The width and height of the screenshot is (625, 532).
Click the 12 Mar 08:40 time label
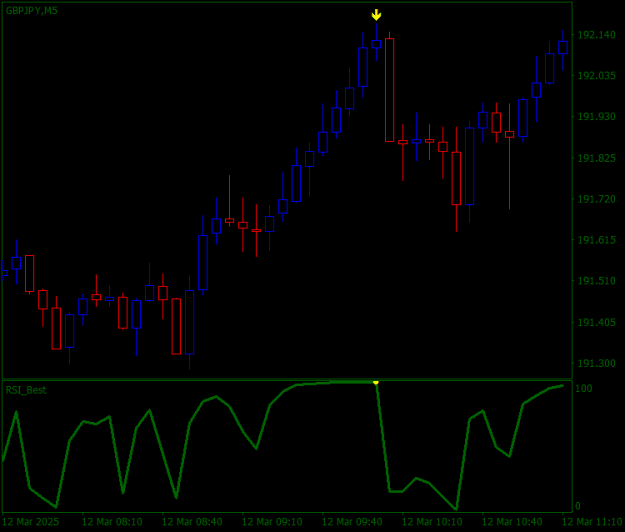[x=192, y=522]
